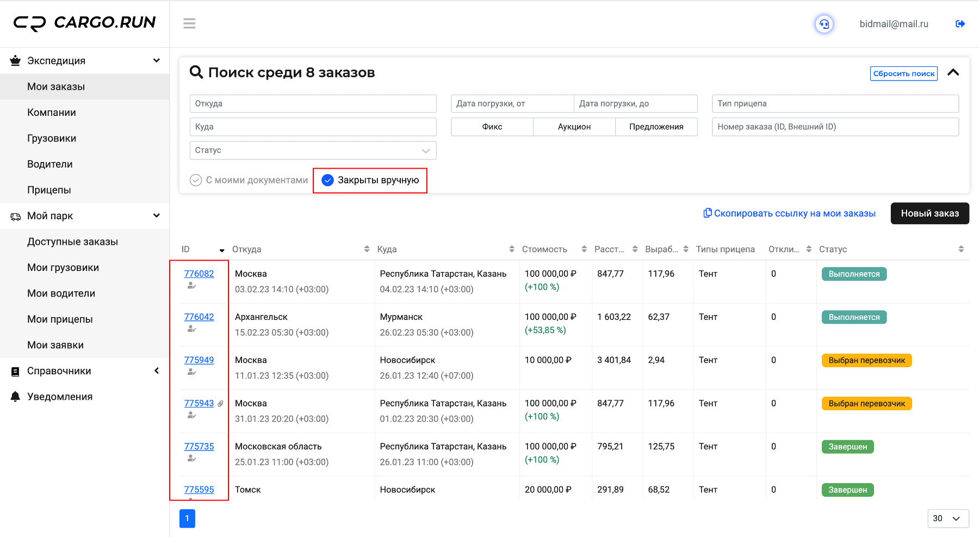
Task: Open the page size 30 dropdown
Action: (x=948, y=519)
